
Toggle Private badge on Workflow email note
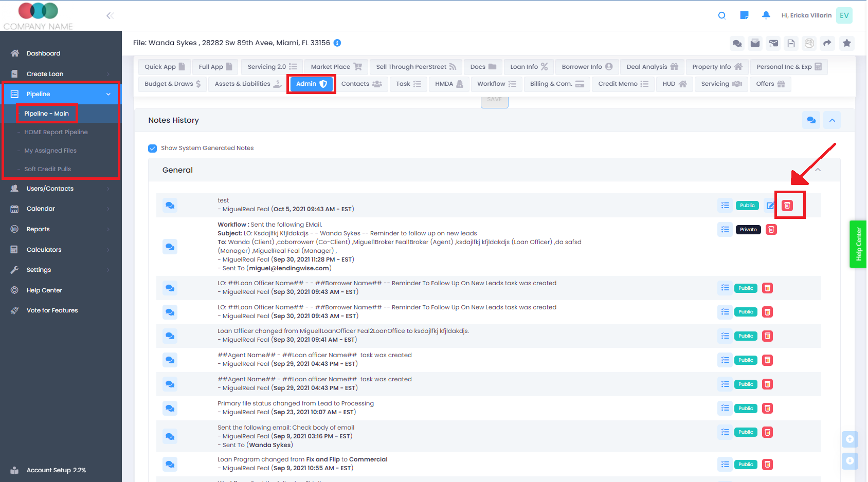pos(748,230)
